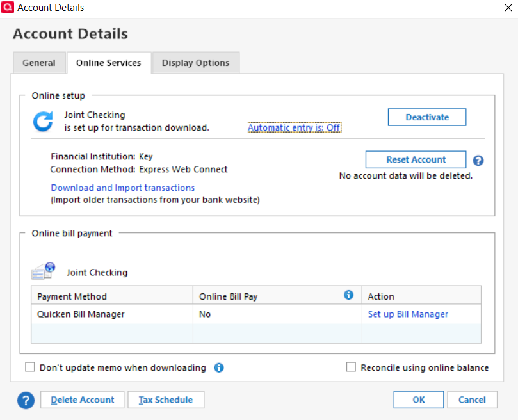Close the Account Details dialog
The image size is (518, 420).
[x=508, y=8]
